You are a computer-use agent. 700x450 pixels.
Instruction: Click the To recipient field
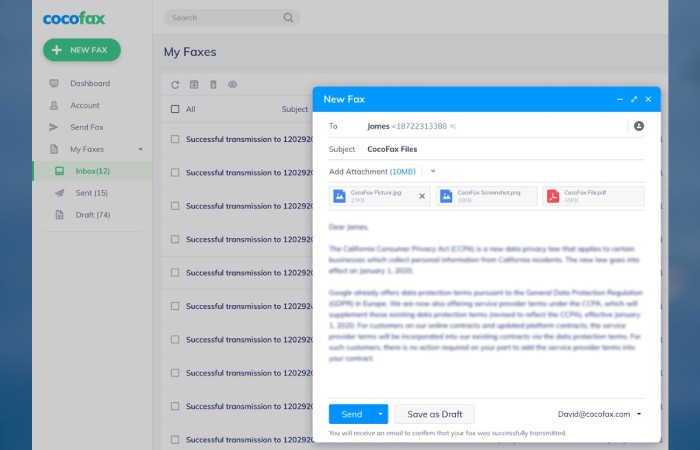496,126
